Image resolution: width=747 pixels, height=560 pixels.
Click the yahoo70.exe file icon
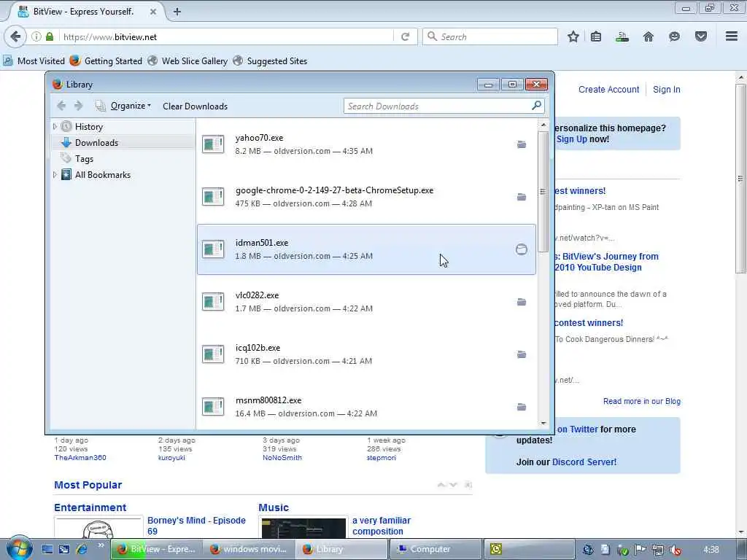(212, 144)
